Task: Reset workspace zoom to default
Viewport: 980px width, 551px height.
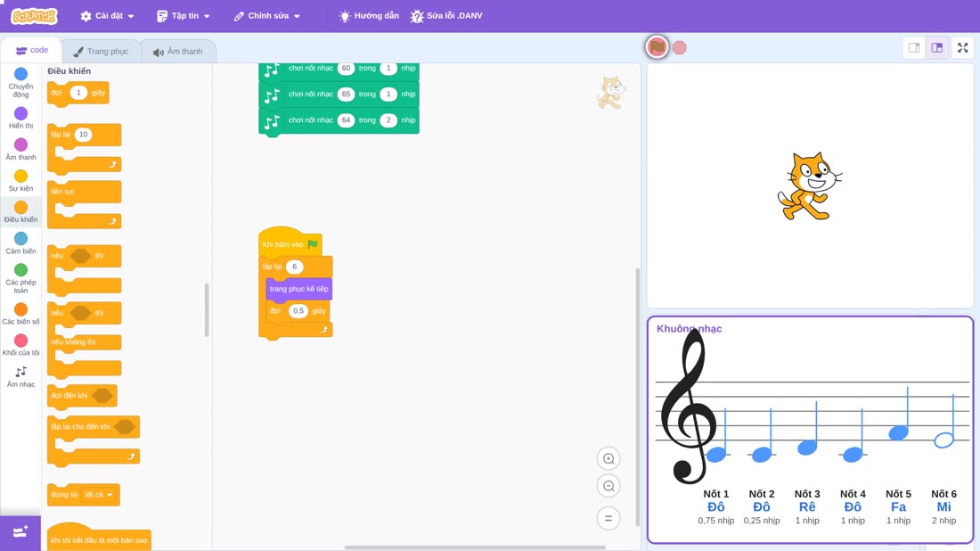Action: pyautogui.click(x=608, y=519)
